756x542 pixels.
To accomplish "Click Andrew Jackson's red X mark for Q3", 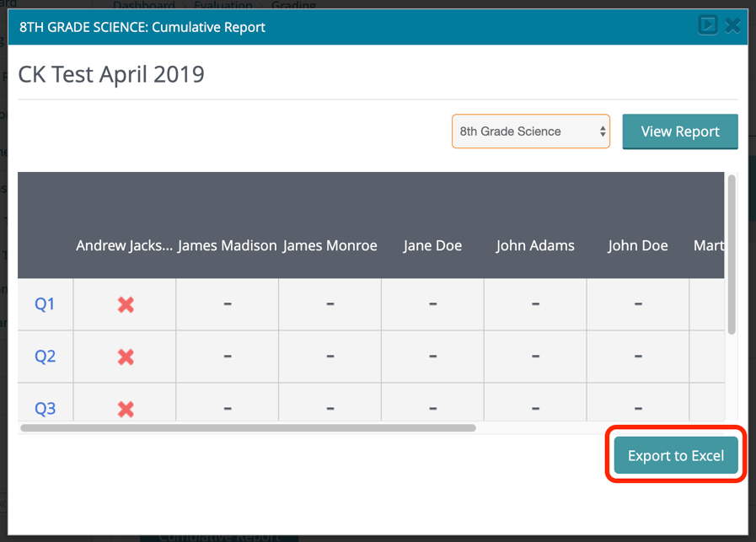I will coord(126,409).
